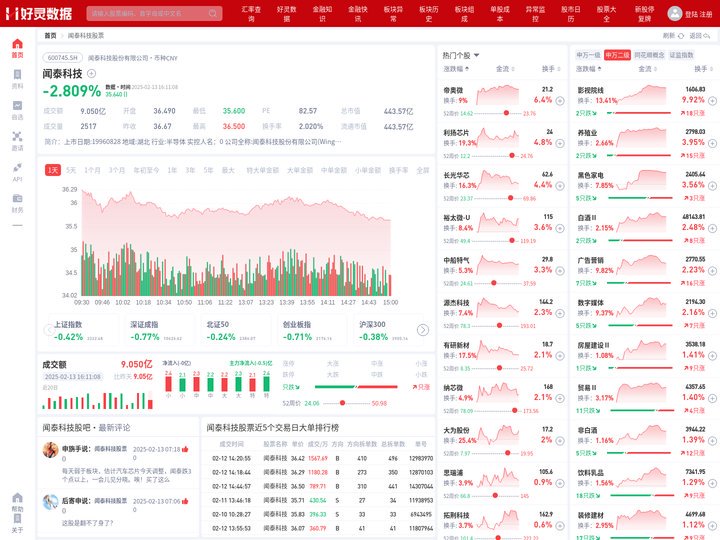
Task: Add 利扬芯片 with its plus icon
Action: coord(560,143)
